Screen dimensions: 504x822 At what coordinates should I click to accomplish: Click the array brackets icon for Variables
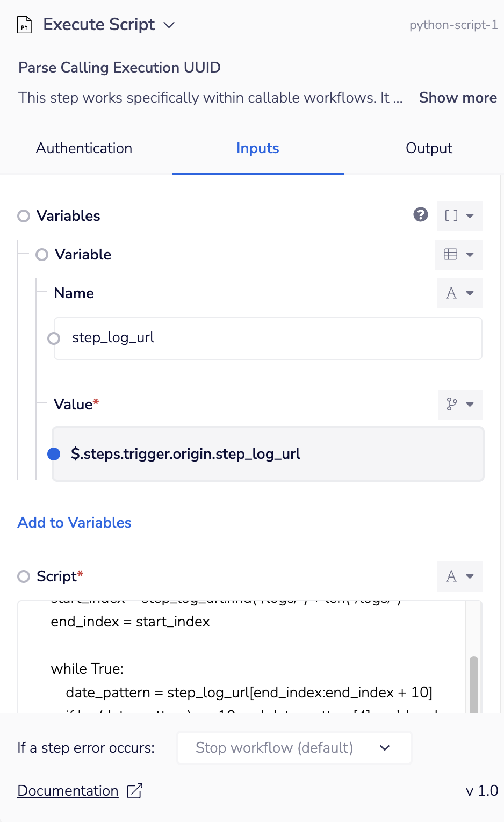[x=451, y=216]
